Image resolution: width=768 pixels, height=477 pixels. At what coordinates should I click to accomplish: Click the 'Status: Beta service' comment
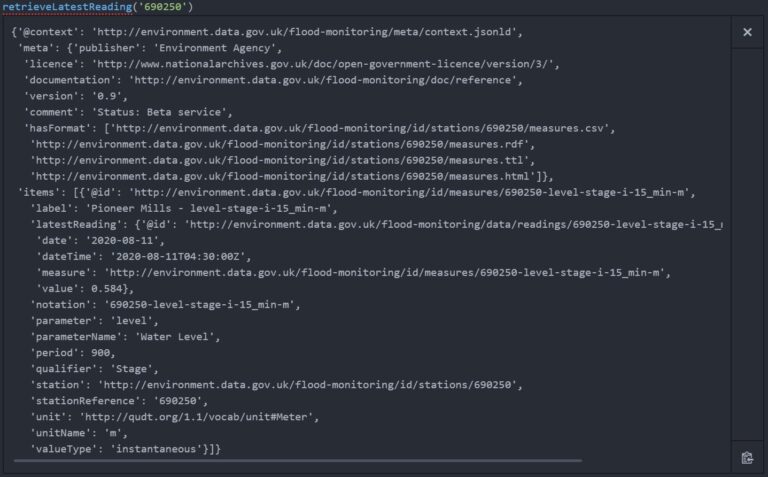[x=165, y=112]
